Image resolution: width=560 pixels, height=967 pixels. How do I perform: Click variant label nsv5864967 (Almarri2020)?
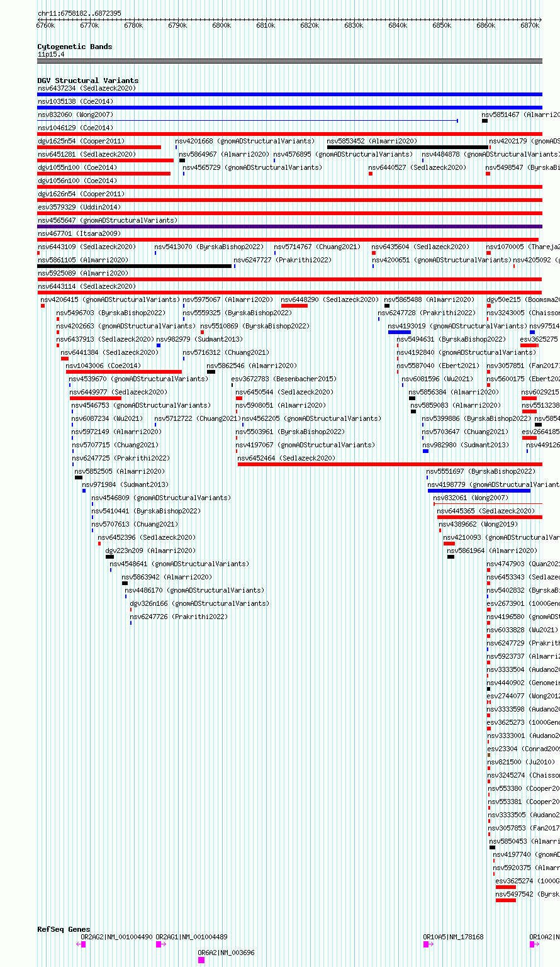click(224, 154)
